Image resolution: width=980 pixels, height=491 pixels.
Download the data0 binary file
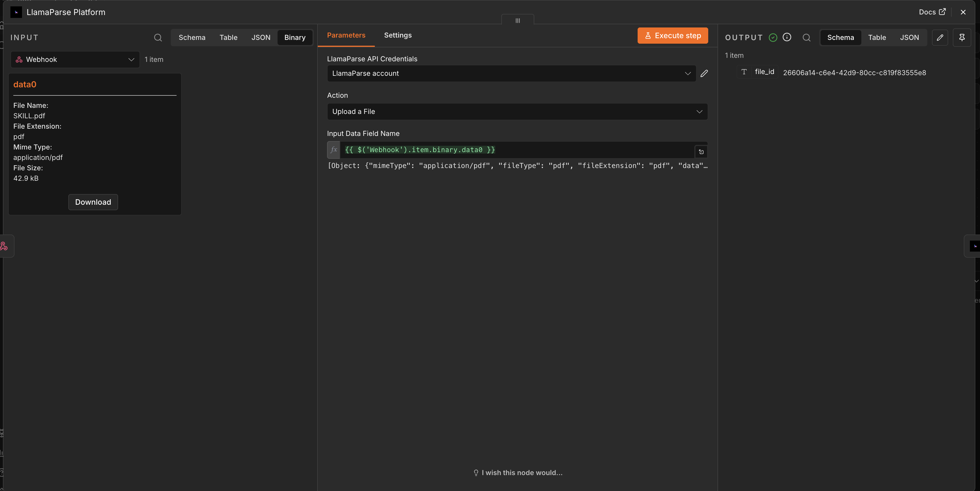click(93, 202)
